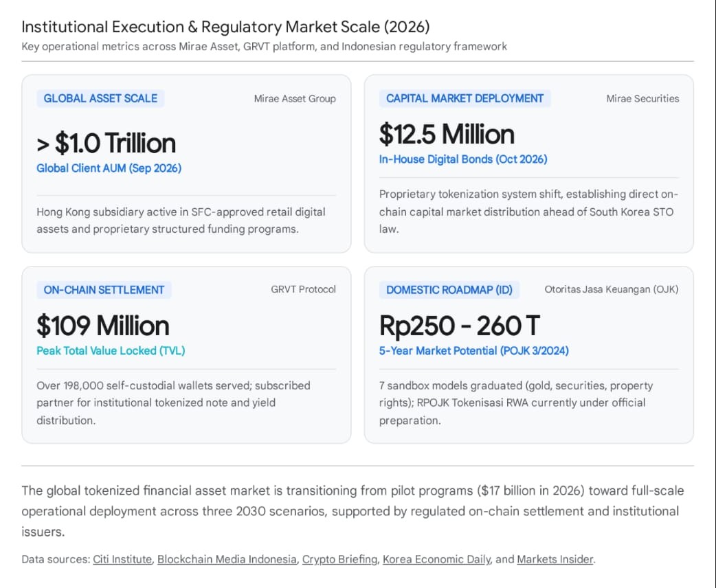Click the 'Hong Kong subsidiary active' description

click(x=181, y=220)
